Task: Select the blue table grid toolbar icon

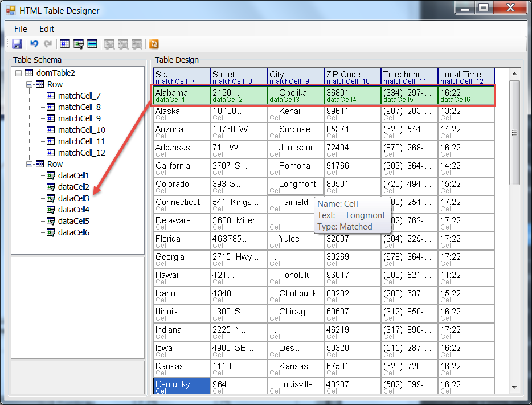Action: pyautogui.click(x=64, y=43)
